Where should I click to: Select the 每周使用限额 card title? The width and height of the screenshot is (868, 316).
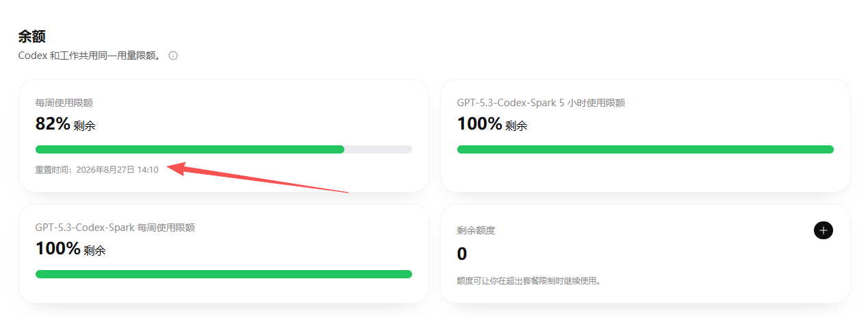(x=64, y=103)
